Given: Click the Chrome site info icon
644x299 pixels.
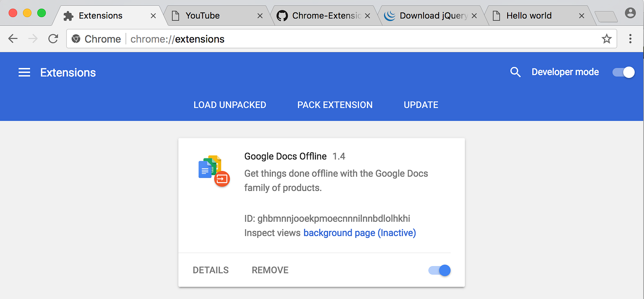Looking at the screenshot, I should 76,39.
